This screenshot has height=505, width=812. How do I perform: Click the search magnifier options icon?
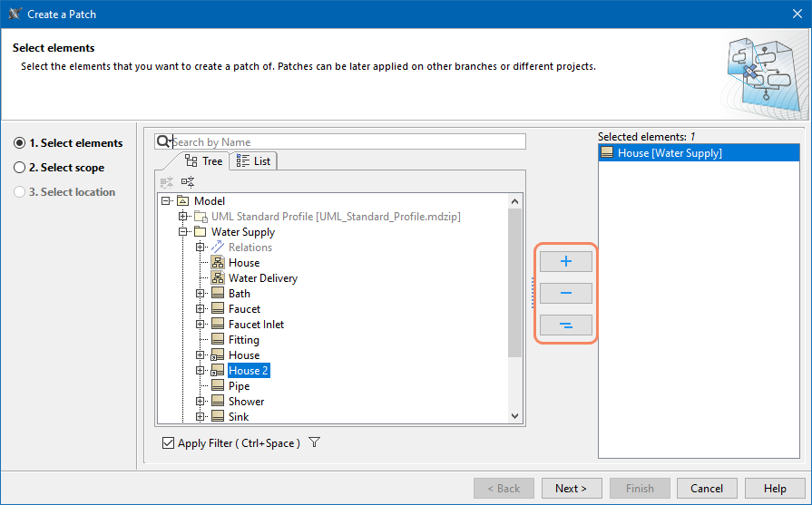coord(163,141)
